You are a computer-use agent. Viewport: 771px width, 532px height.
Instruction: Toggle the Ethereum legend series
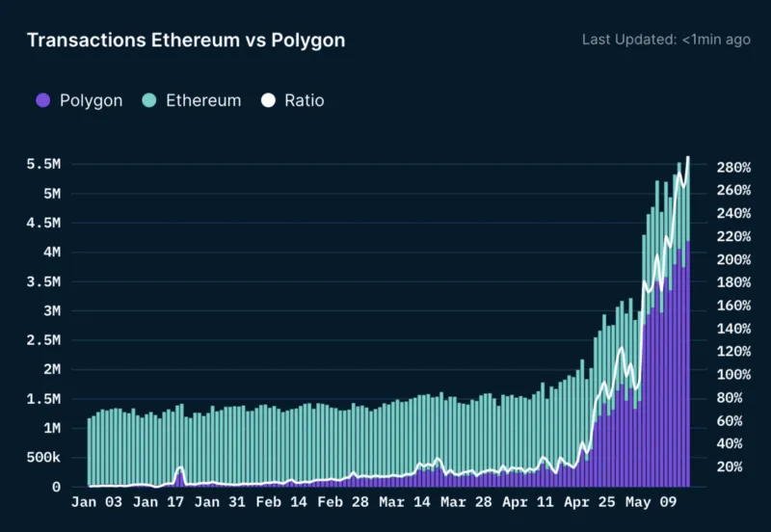pos(191,100)
